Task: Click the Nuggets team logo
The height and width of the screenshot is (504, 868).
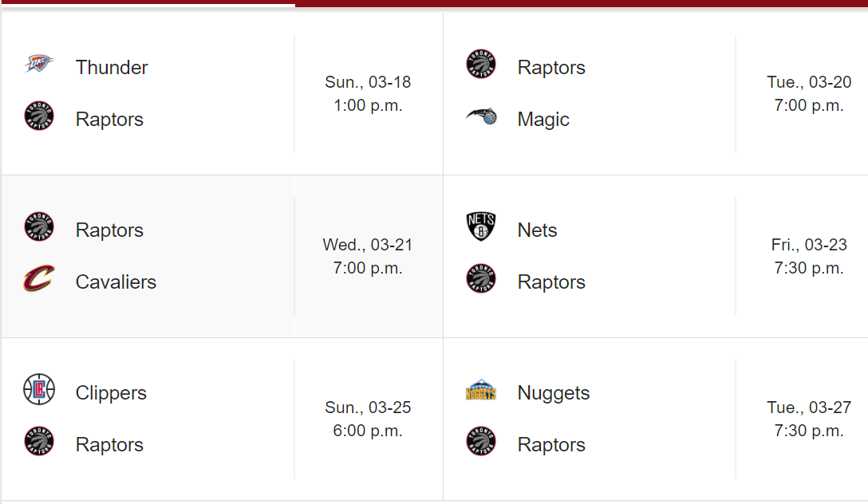Action: point(481,391)
